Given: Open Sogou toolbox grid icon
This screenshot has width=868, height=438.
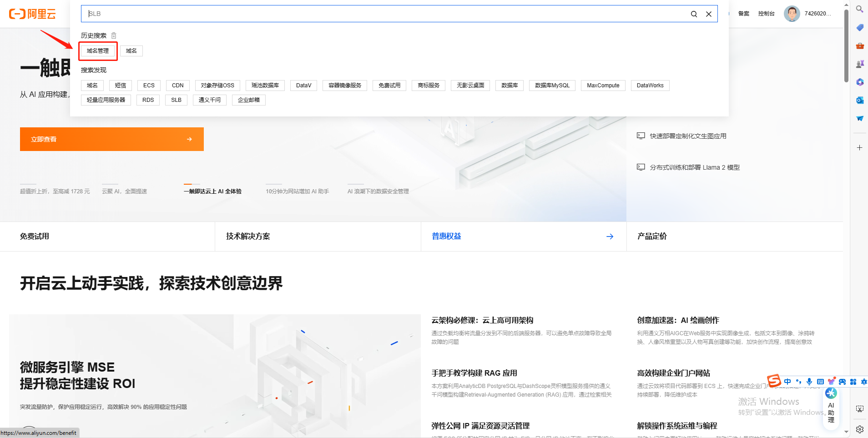Looking at the screenshot, I should [853, 382].
